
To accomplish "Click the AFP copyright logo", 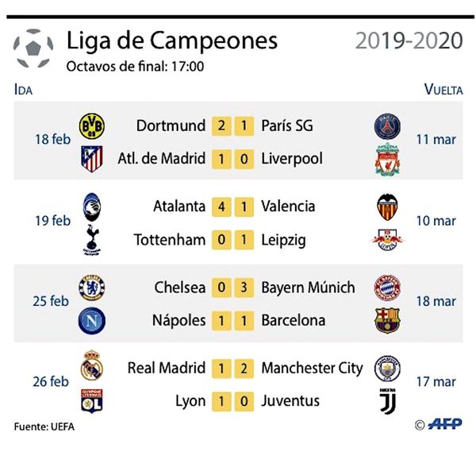I will [439, 424].
